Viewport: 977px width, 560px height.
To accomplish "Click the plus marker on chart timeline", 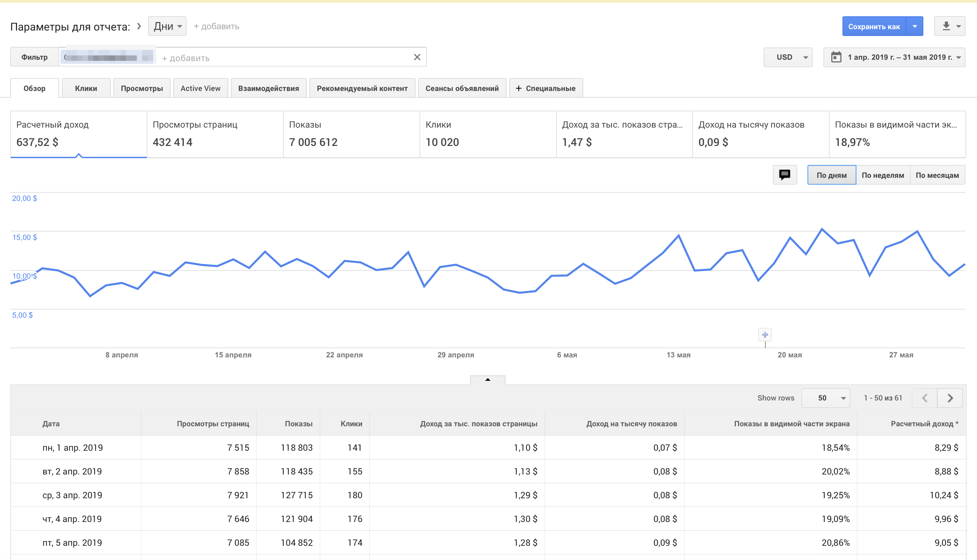I will pyautogui.click(x=765, y=335).
